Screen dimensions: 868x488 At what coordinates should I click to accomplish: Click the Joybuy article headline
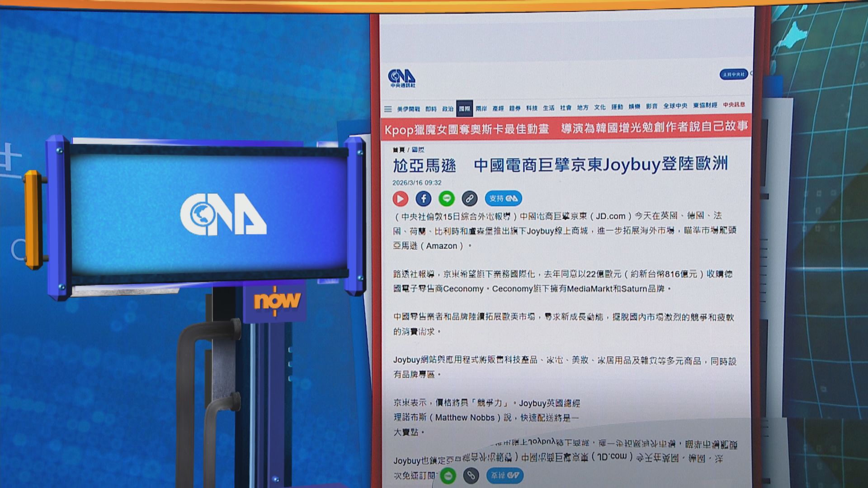click(x=560, y=165)
